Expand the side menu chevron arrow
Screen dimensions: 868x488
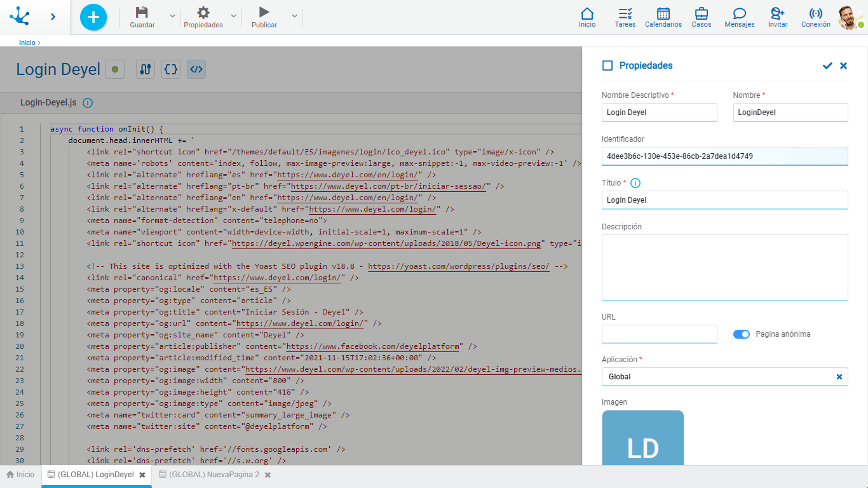point(53,17)
